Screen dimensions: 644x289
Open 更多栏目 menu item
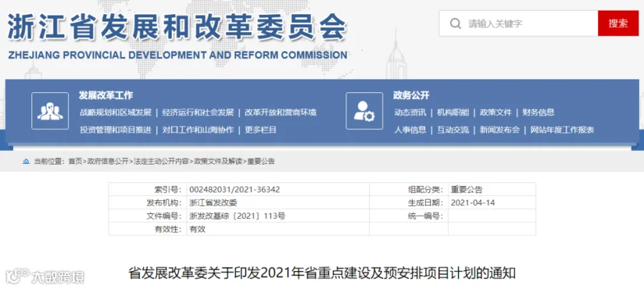click(260, 130)
